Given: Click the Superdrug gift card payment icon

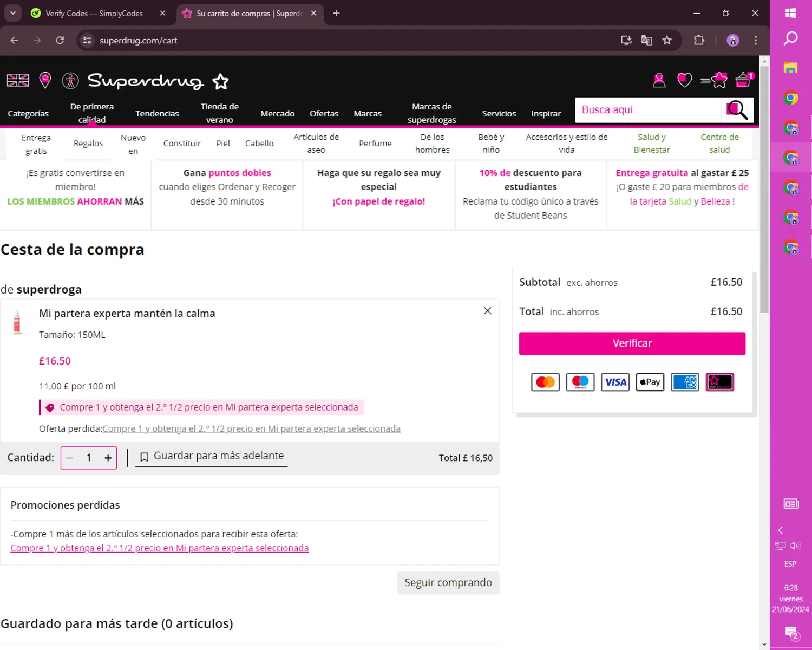Looking at the screenshot, I should coord(719,382).
